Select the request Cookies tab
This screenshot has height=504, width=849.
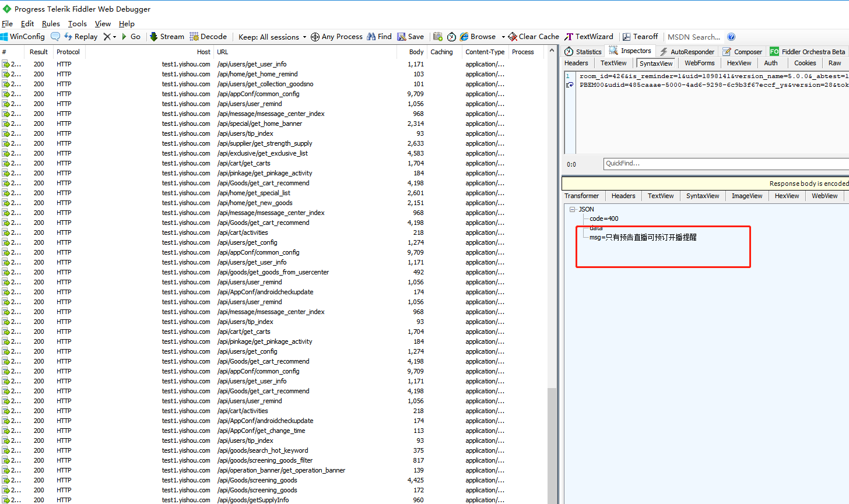pyautogui.click(x=805, y=63)
